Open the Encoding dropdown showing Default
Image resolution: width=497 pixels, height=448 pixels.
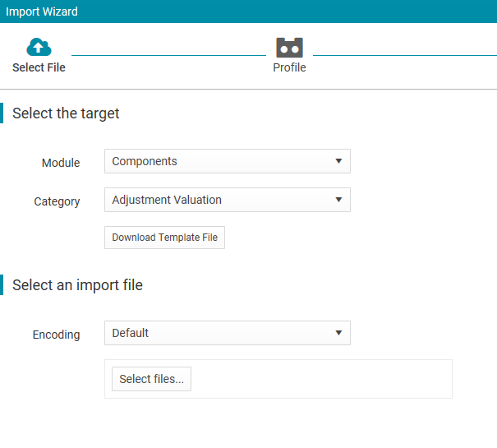[228, 333]
